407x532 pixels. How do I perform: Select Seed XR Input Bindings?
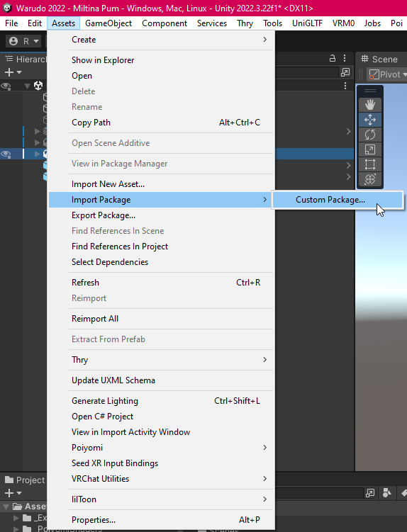click(x=161, y=463)
